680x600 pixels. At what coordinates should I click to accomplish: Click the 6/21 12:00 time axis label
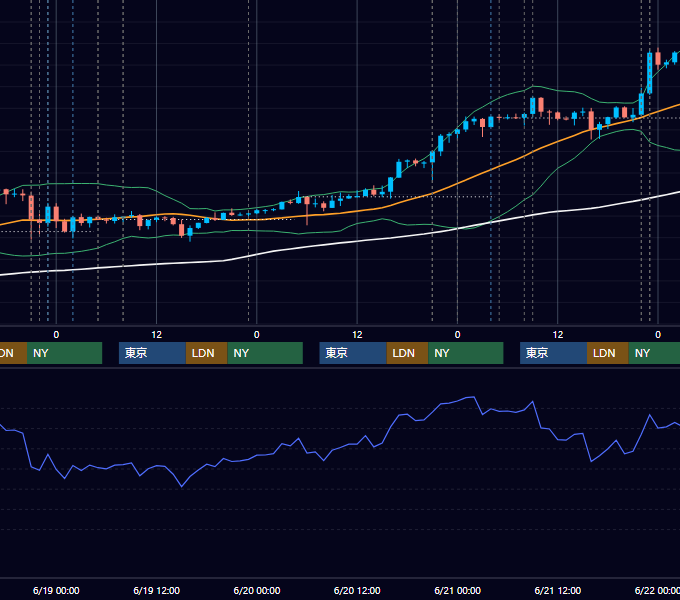point(558,590)
